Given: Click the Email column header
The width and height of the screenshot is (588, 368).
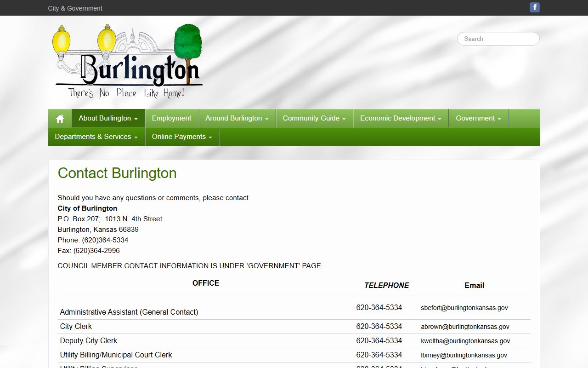Looking at the screenshot, I should click(475, 285).
